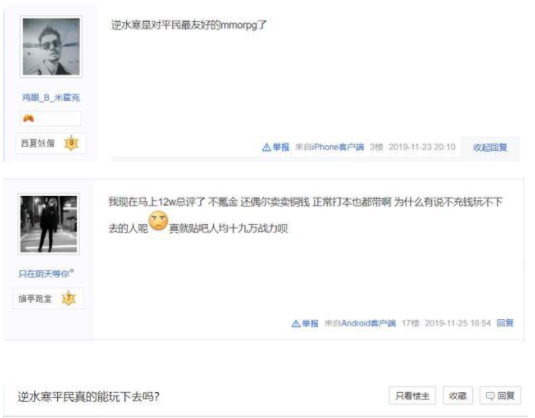Collapse replies with 收起回复
The width and height of the screenshot is (535, 418).
tap(490, 147)
